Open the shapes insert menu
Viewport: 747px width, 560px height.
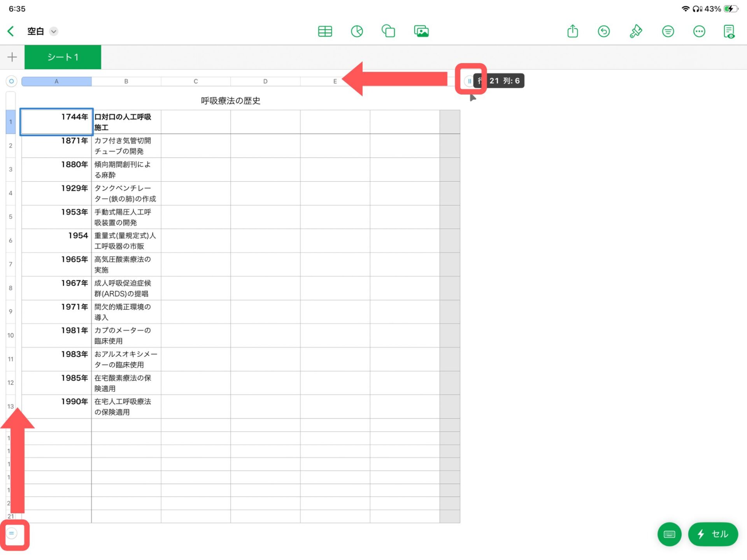[x=388, y=31]
